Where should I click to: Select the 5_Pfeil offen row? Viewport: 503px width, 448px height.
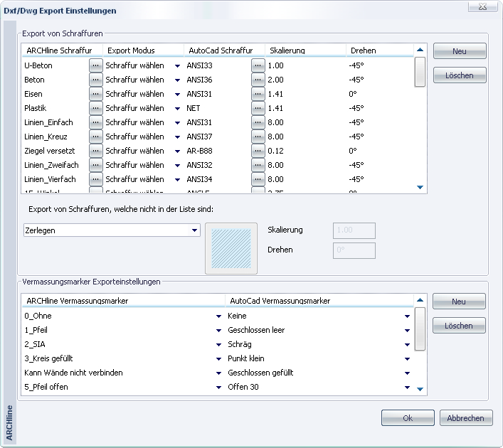coord(46,387)
